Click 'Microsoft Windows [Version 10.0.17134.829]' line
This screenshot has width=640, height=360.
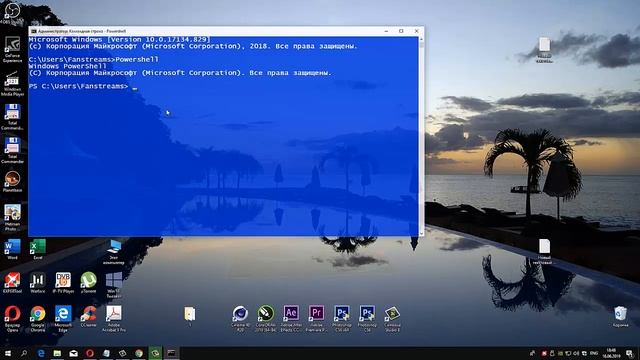coord(119,40)
